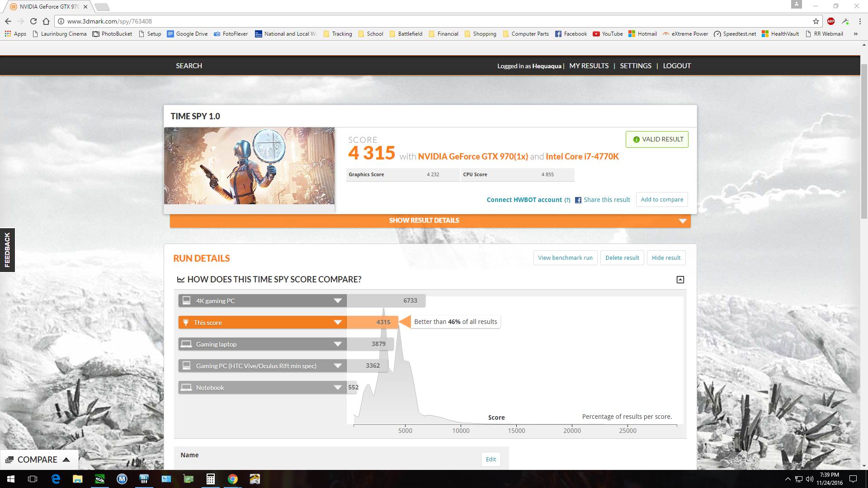868x488 pixels.
Task: Open the YouTube bookmark
Action: click(608, 34)
